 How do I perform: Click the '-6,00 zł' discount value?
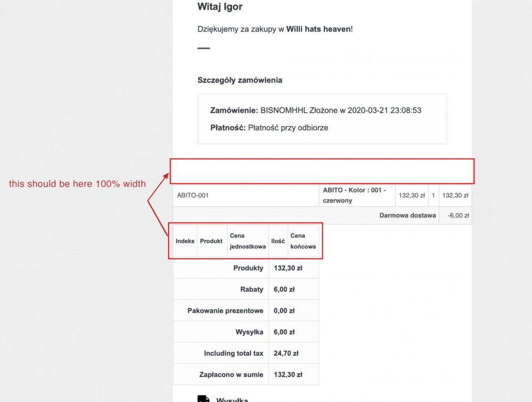(x=458, y=215)
